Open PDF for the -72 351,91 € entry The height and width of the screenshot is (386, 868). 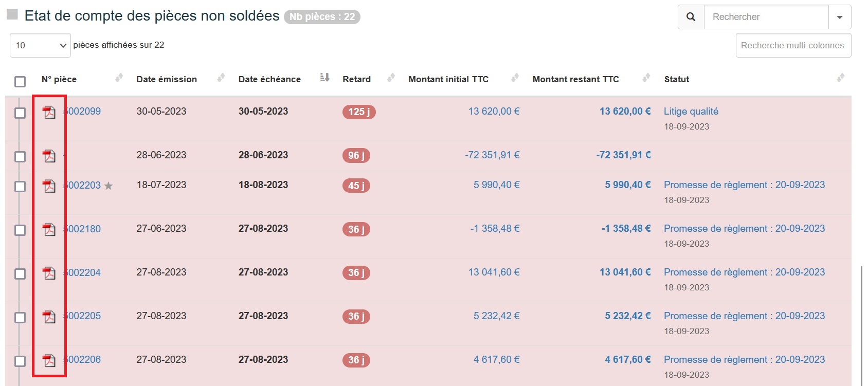point(49,156)
